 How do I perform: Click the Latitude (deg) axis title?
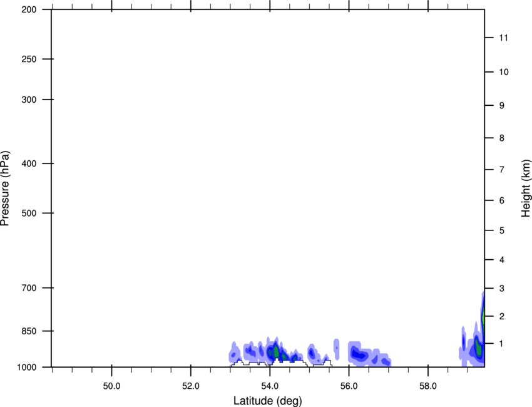(267, 400)
